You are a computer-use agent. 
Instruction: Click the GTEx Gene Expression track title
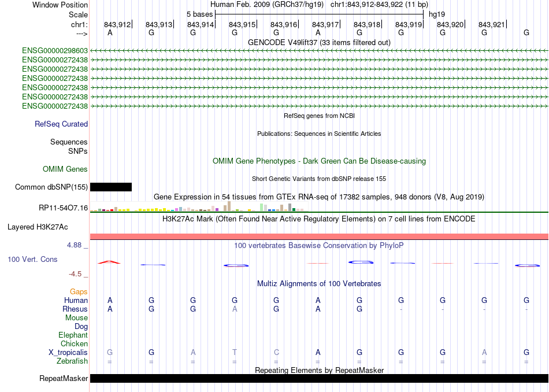319,197
